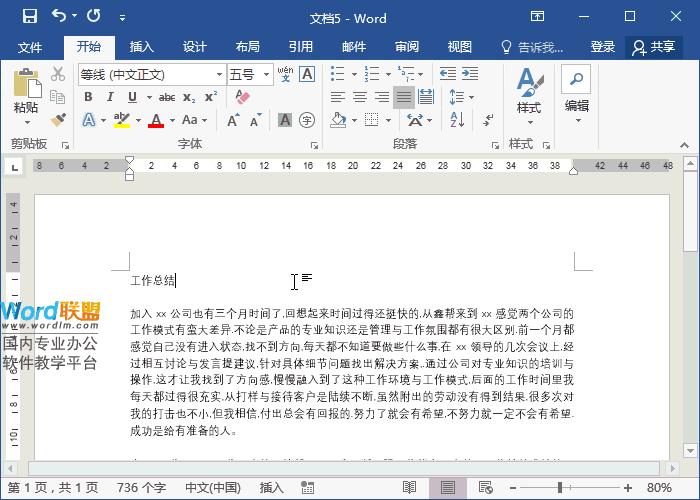Open the 插入 (Insert) ribbon tab

click(x=142, y=47)
